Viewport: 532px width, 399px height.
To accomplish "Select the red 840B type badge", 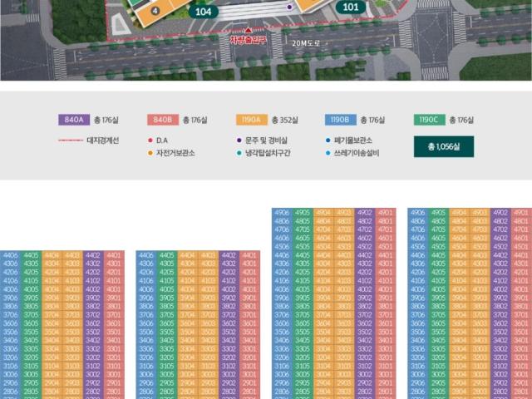I will [x=162, y=120].
